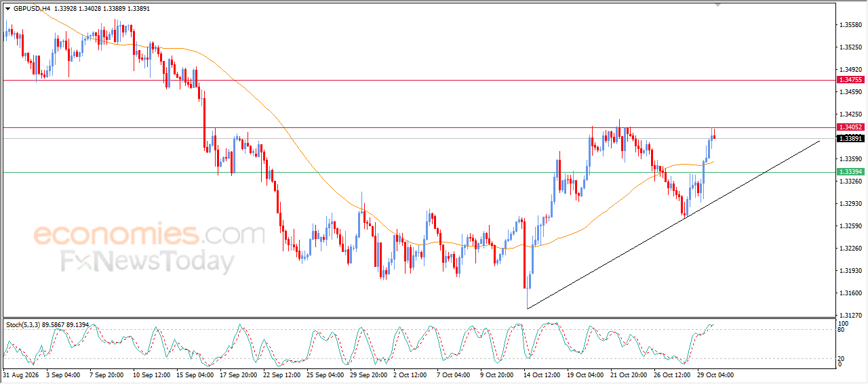868x384 pixels.
Task: Click the 1.34920 price axis label
Action: 850,70
